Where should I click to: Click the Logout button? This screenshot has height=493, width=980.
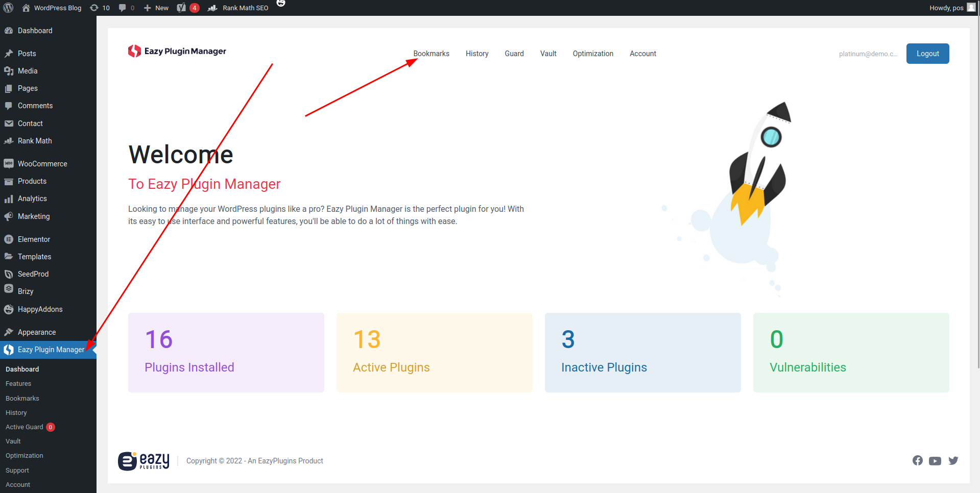coord(927,54)
